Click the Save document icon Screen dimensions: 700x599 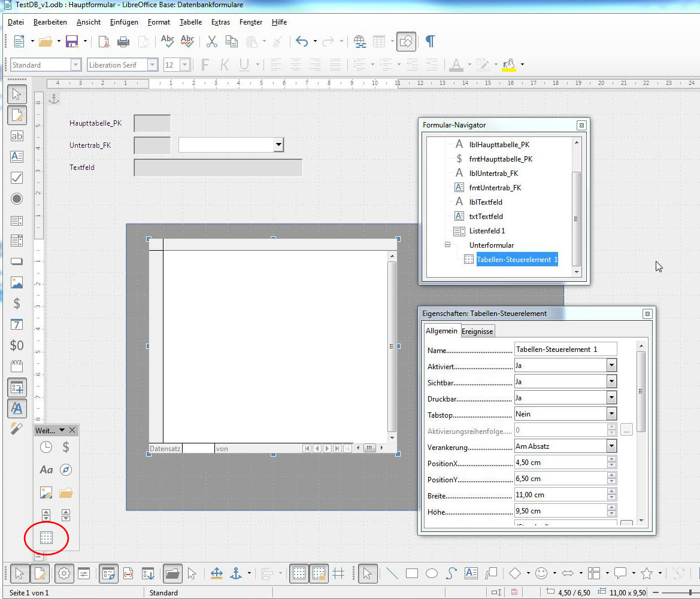[x=72, y=41]
